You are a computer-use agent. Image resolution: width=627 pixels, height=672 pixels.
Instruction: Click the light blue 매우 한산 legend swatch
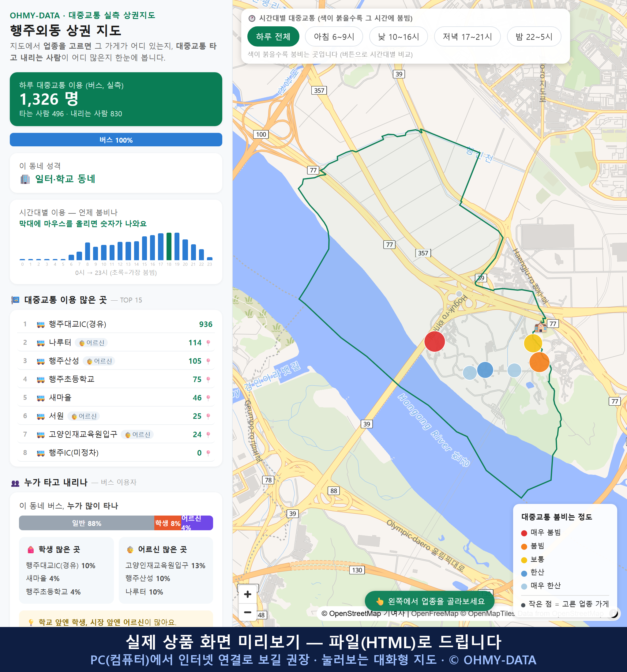524,587
